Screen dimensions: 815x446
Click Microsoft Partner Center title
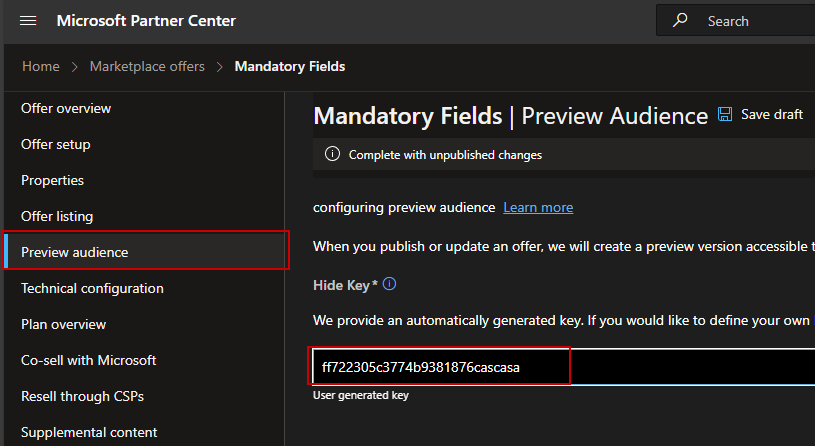pyautogui.click(x=146, y=21)
